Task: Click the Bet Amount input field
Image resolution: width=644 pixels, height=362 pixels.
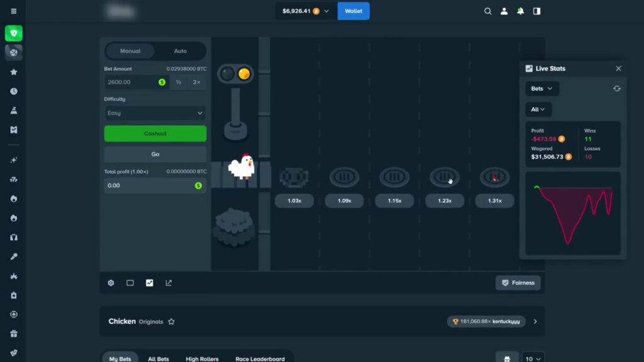Action: [x=136, y=82]
